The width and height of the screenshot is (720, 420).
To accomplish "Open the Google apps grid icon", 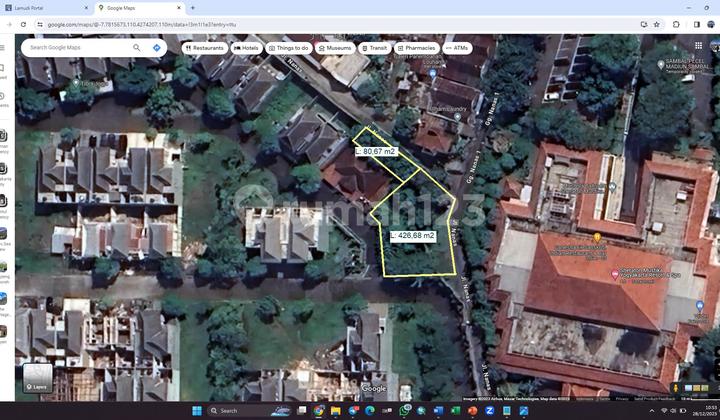I will pos(698,45).
